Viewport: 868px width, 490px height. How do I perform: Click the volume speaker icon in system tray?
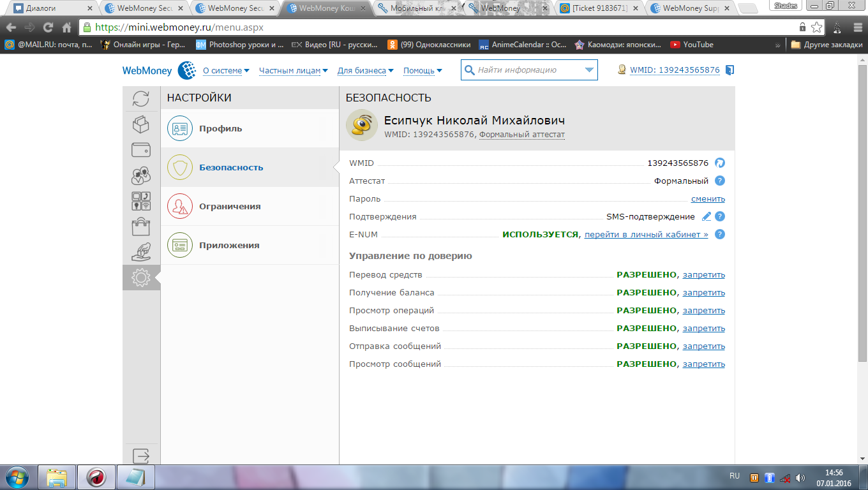[x=800, y=477]
